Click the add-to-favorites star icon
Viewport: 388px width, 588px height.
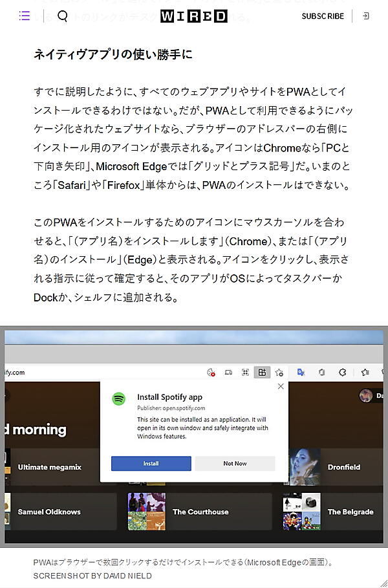[x=279, y=373]
